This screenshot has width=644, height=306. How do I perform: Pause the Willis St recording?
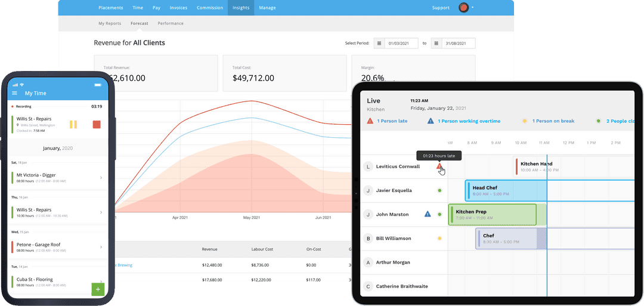pos(74,125)
